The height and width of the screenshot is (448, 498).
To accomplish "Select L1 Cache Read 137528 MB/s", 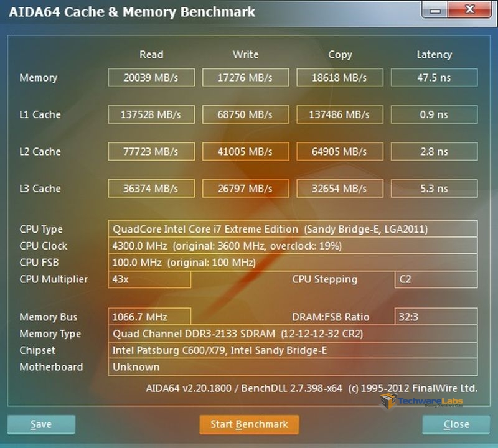I will [151, 114].
